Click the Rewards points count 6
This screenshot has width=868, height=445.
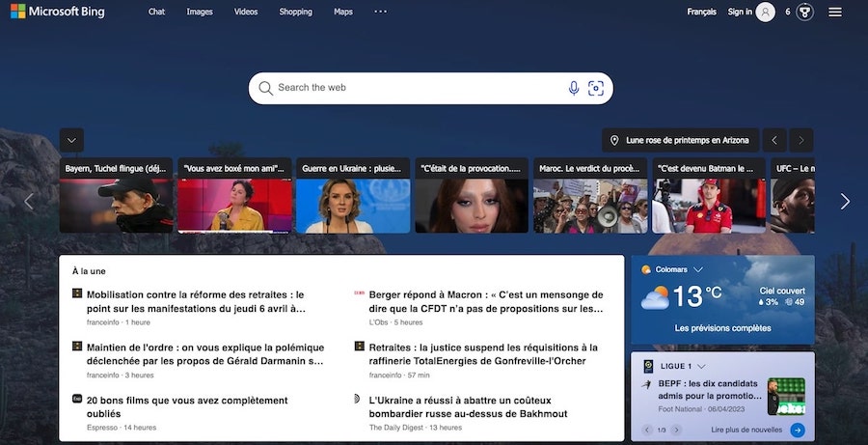(788, 12)
